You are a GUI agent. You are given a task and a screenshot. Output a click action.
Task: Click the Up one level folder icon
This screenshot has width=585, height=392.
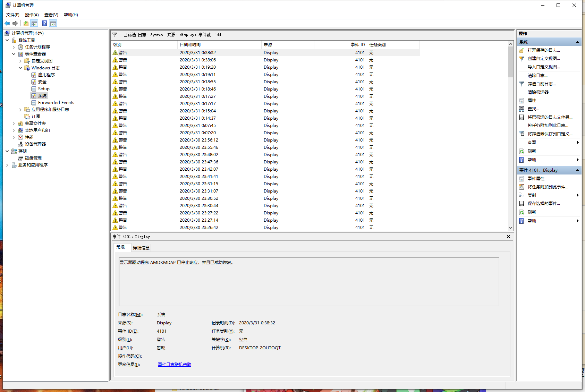[26, 23]
